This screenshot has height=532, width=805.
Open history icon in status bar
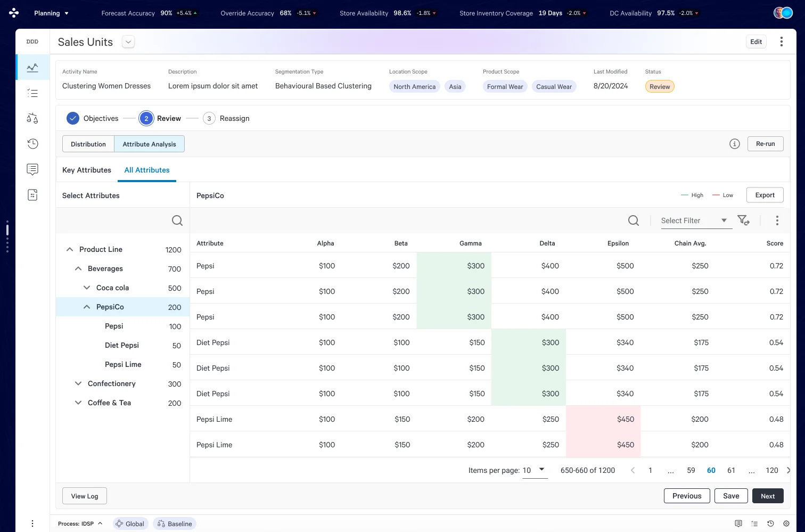[x=770, y=523]
